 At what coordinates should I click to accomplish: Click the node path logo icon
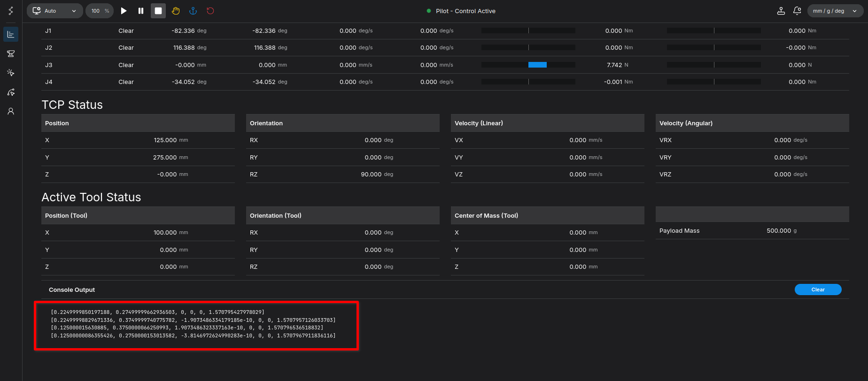[11, 11]
